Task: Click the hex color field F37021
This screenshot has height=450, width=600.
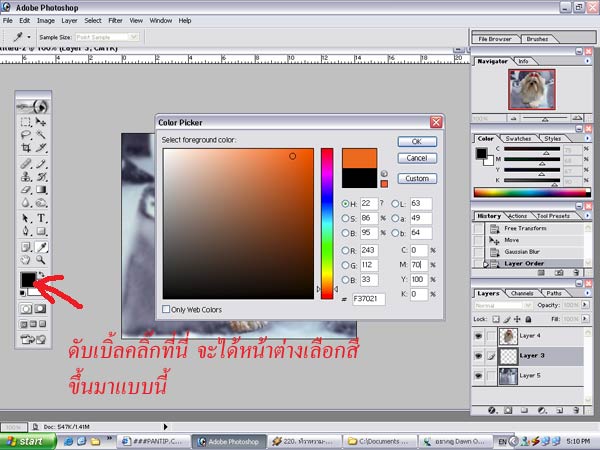Action: [368, 299]
